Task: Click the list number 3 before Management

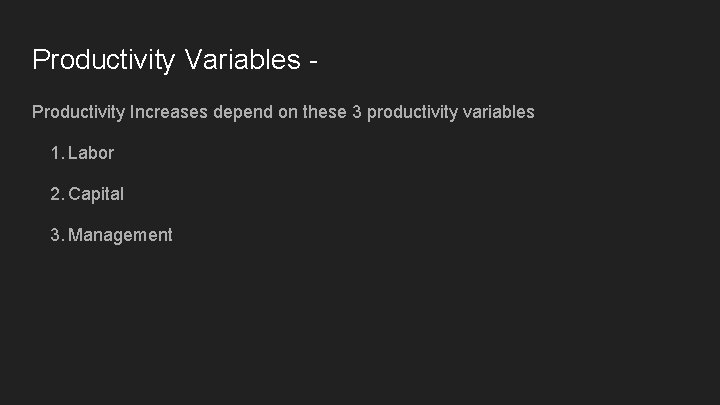Action: pos(56,235)
